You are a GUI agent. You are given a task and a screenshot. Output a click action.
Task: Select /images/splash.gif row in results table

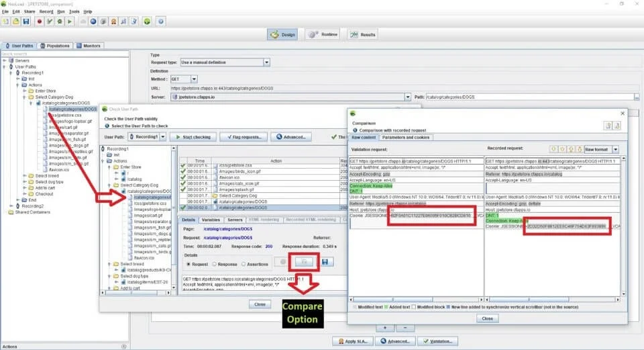263,189
